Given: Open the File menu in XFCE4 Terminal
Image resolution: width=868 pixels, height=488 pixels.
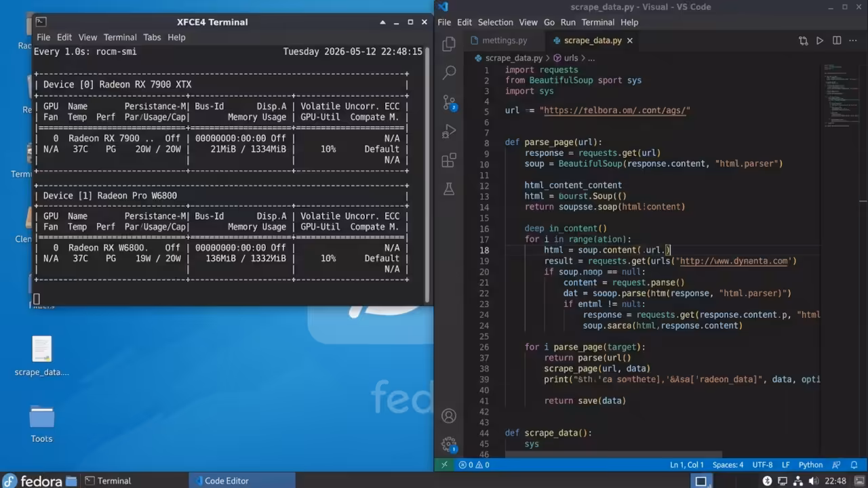Looking at the screenshot, I should point(43,37).
